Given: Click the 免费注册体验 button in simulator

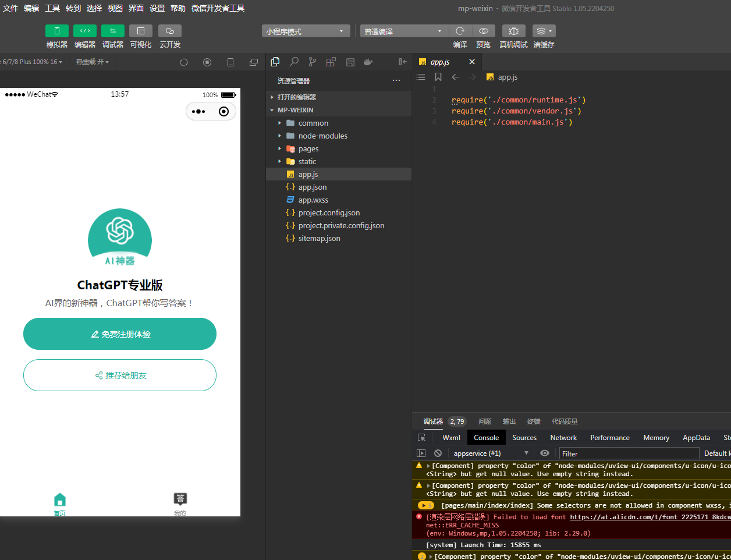Looking at the screenshot, I should coord(120,334).
